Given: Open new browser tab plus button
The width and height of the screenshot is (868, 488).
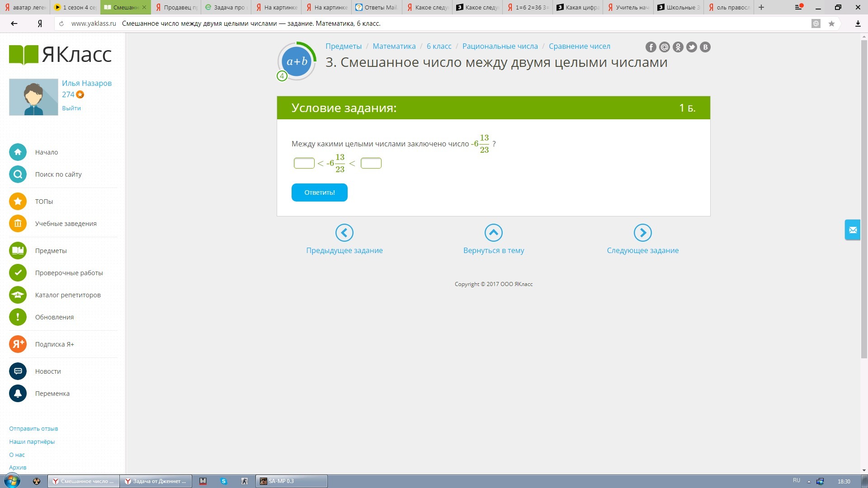Looking at the screenshot, I should pos(761,7).
